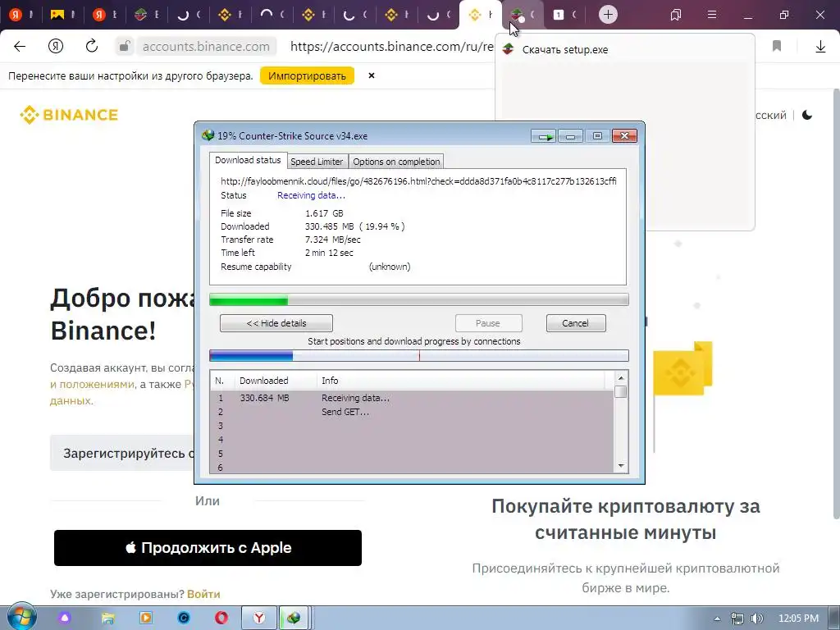Click the Продолжить с Apple button
This screenshot has height=630, width=840.
(x=208, y=547)
